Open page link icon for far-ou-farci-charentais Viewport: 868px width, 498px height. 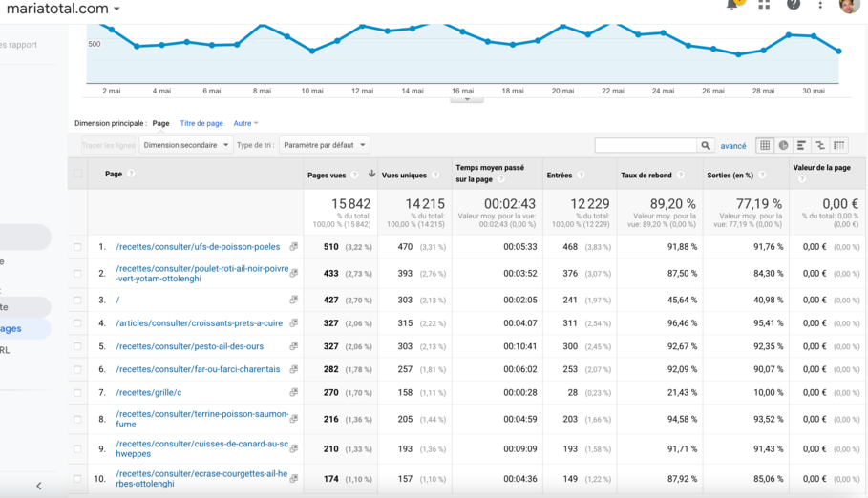[294, 369]
